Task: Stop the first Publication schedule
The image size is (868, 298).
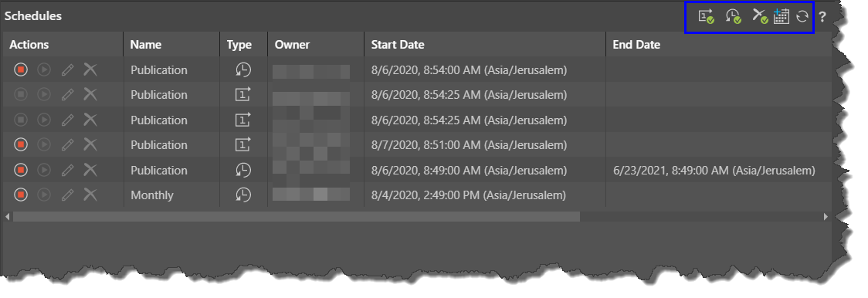Action: pyautogui.click(x=21, y=69)
